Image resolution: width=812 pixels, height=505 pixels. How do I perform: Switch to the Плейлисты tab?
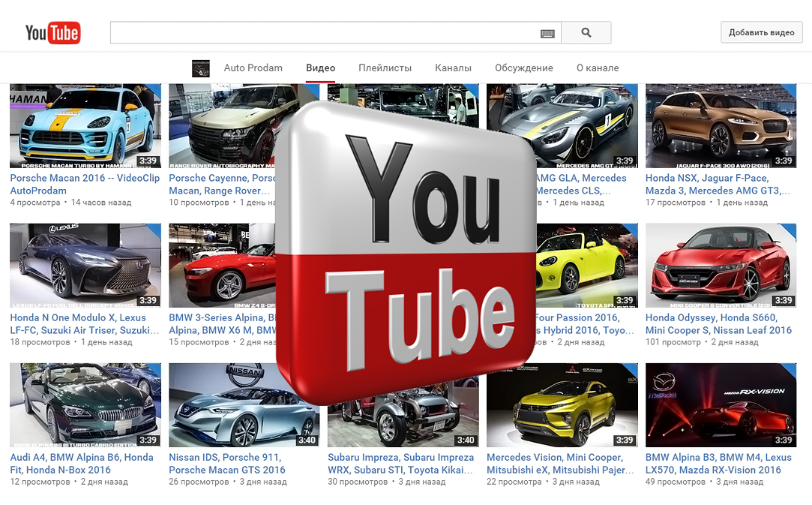[385, 68]
